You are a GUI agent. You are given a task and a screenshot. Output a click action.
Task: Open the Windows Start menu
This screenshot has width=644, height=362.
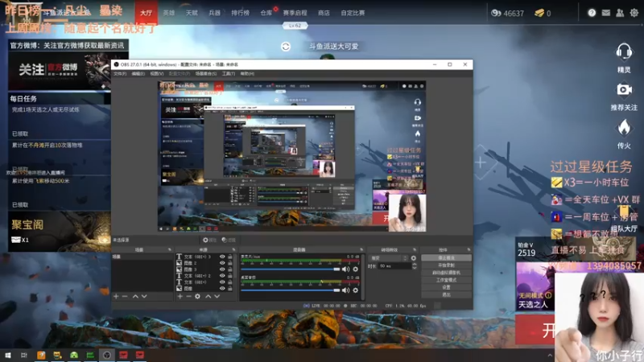[x=8, y=355]
